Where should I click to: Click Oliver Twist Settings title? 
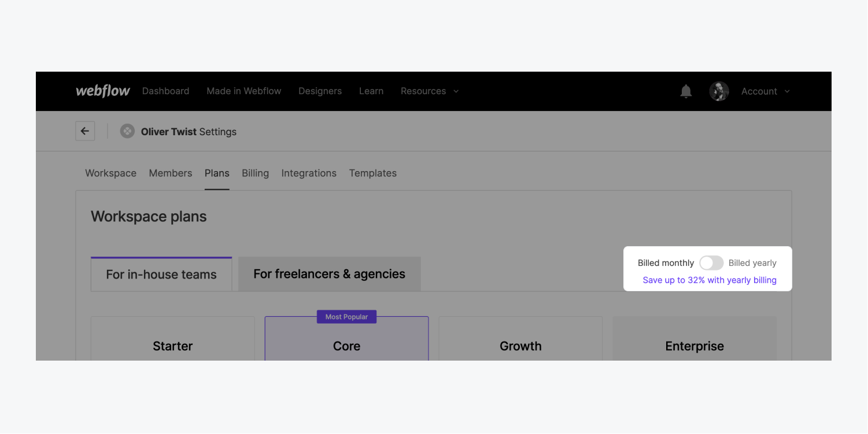[189, 132]
